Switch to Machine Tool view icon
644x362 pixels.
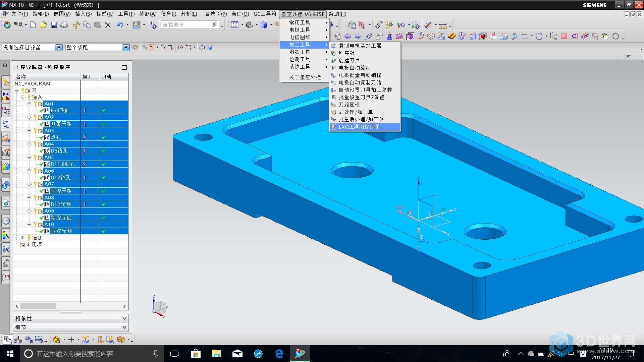(18, 340)
